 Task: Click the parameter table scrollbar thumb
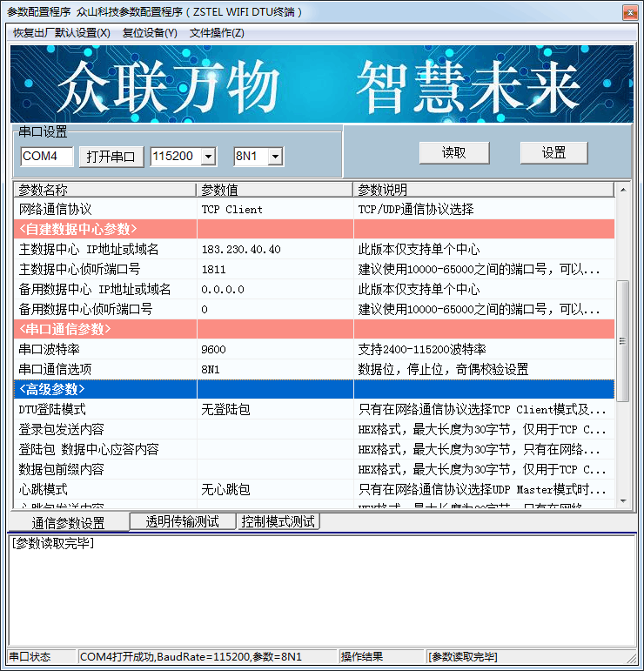(623, 340)
